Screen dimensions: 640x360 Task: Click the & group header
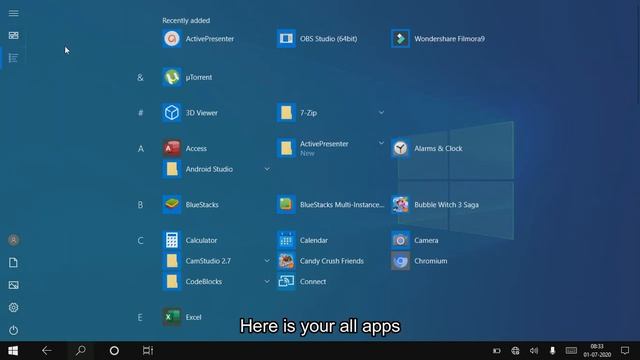click(140, 77)
